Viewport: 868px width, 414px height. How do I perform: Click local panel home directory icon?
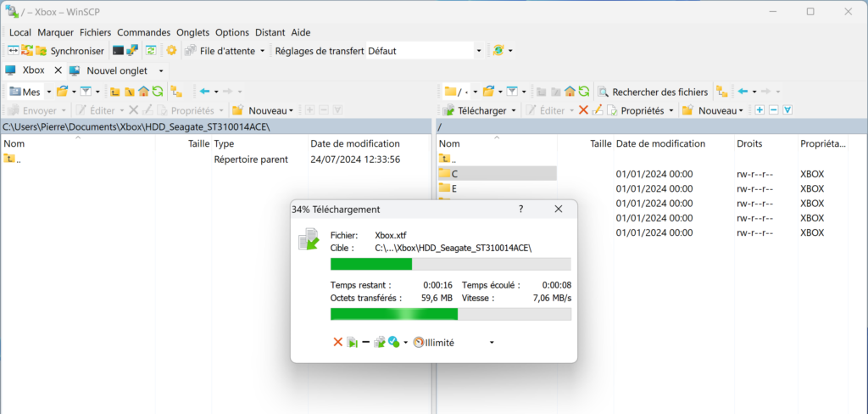tap(143, 92)
